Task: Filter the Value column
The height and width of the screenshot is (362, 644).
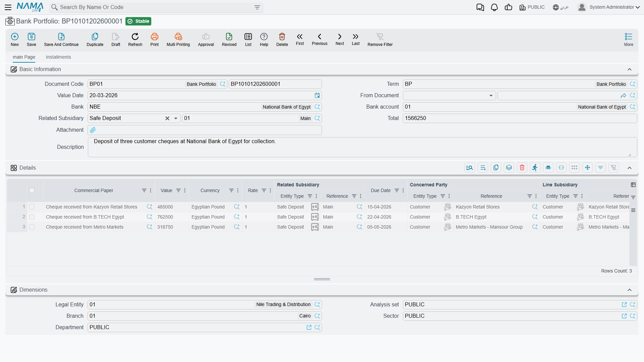Action: click(178, 190)
